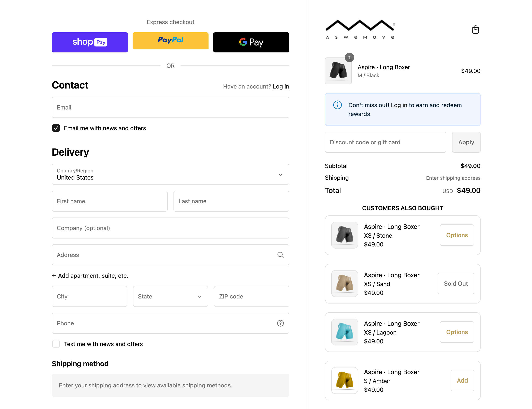
Task: Expand 'Add apartment, suite, etc.'
Action: click(x=90, y=276)
